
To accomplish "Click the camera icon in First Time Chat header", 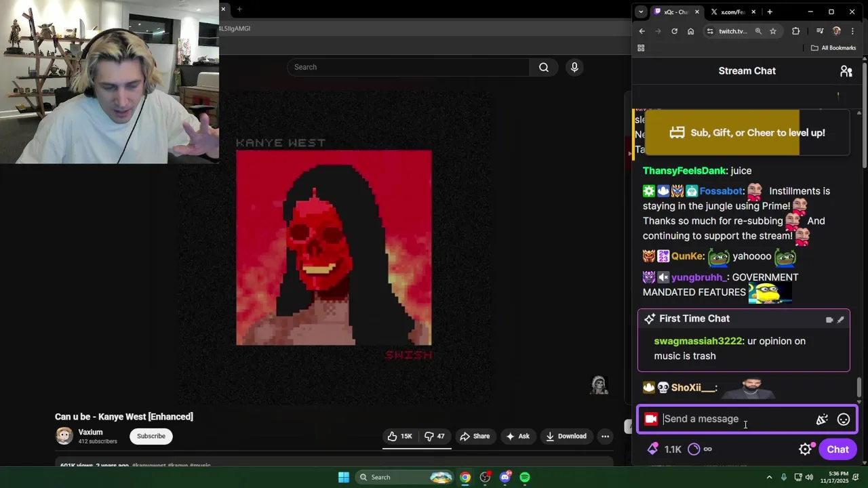I will click(x=829, y=319).
